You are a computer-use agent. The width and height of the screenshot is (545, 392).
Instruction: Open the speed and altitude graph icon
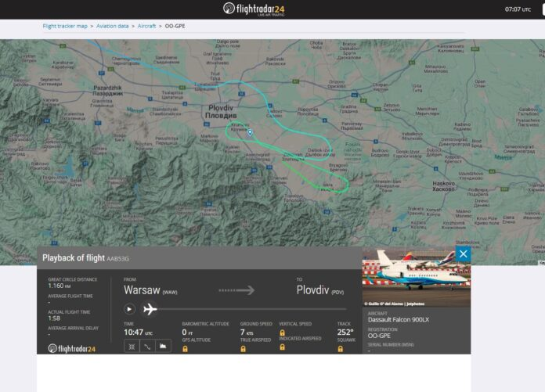point(163,346)
